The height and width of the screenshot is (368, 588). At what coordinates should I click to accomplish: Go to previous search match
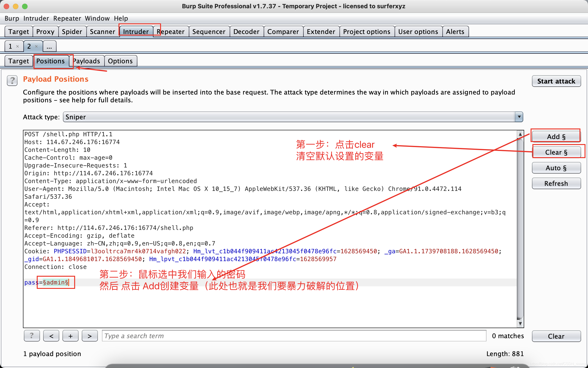click(51, 336)
